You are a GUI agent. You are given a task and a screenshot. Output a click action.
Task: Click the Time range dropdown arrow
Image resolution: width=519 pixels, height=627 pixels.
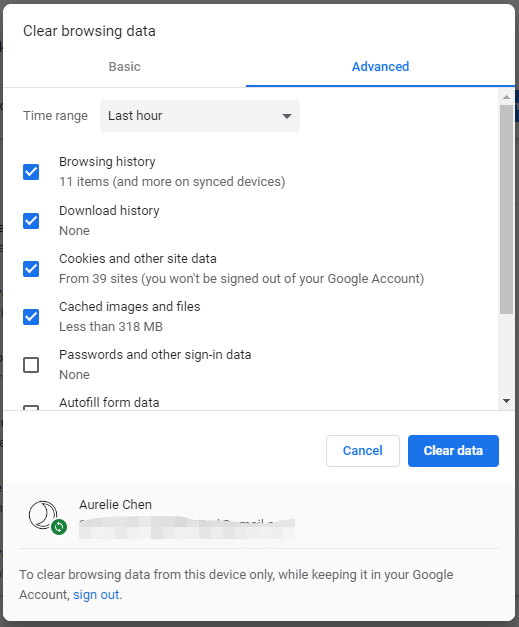click(287, 116)
